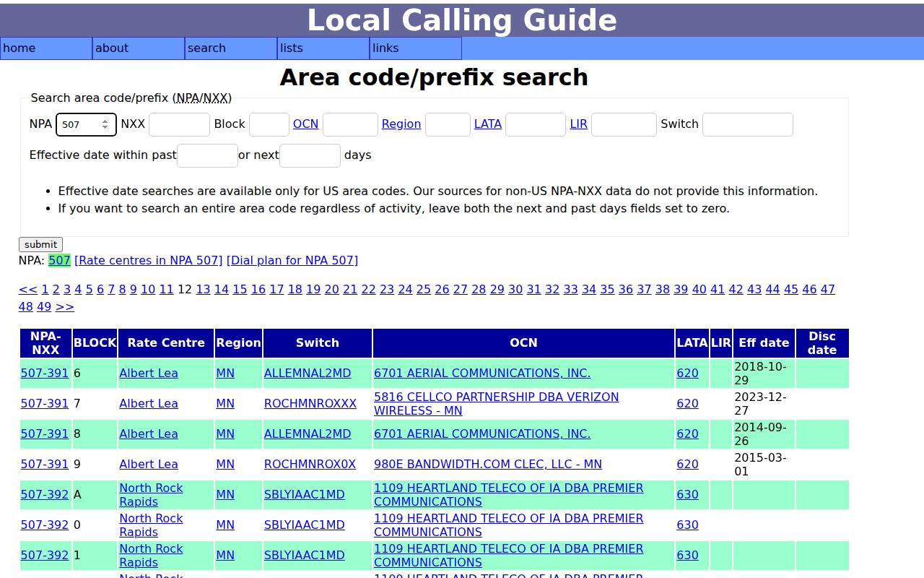Viewport: 924px width, 578px height.
Task: Open the about menu item
Action: pyautogui.click(x=139, y=48)
